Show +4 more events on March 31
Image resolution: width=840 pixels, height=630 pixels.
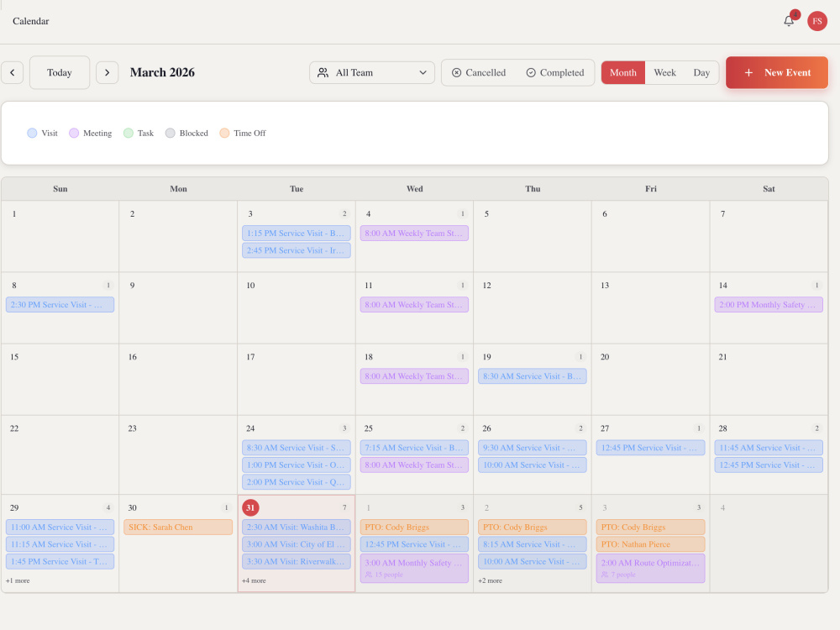click(x=254, y=580)
